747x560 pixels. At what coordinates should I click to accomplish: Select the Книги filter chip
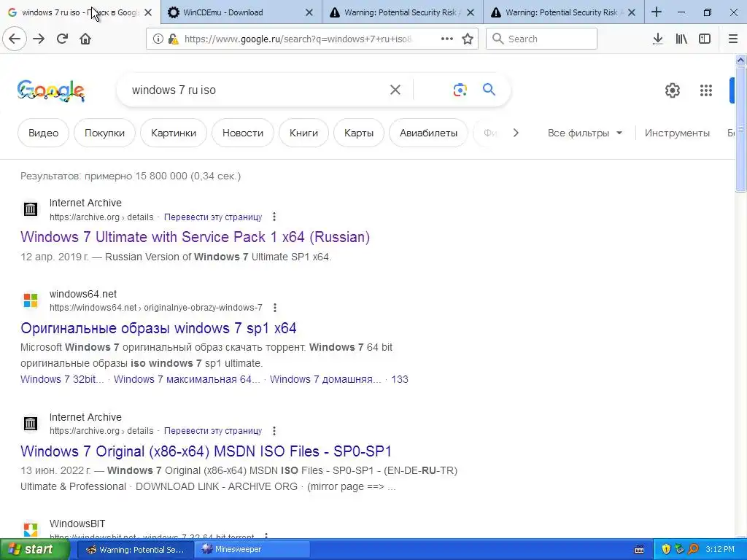(x=303, y=133)
